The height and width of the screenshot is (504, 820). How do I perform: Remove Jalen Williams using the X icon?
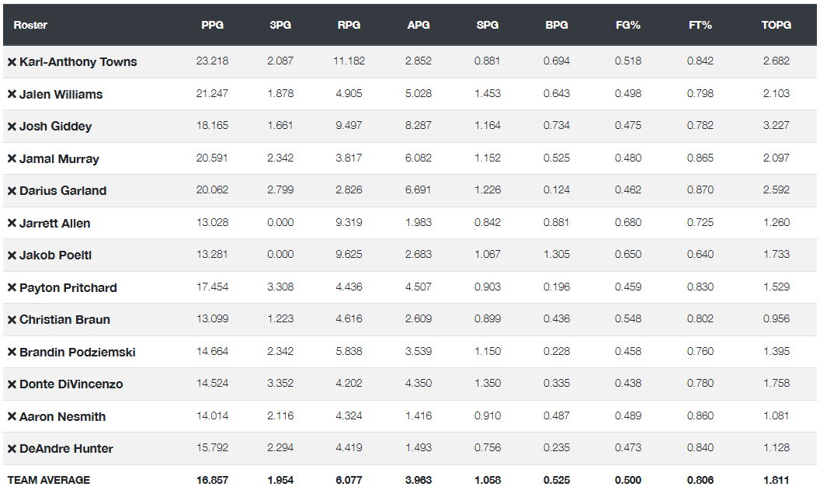pyautogui.click(x=12, y=95)
